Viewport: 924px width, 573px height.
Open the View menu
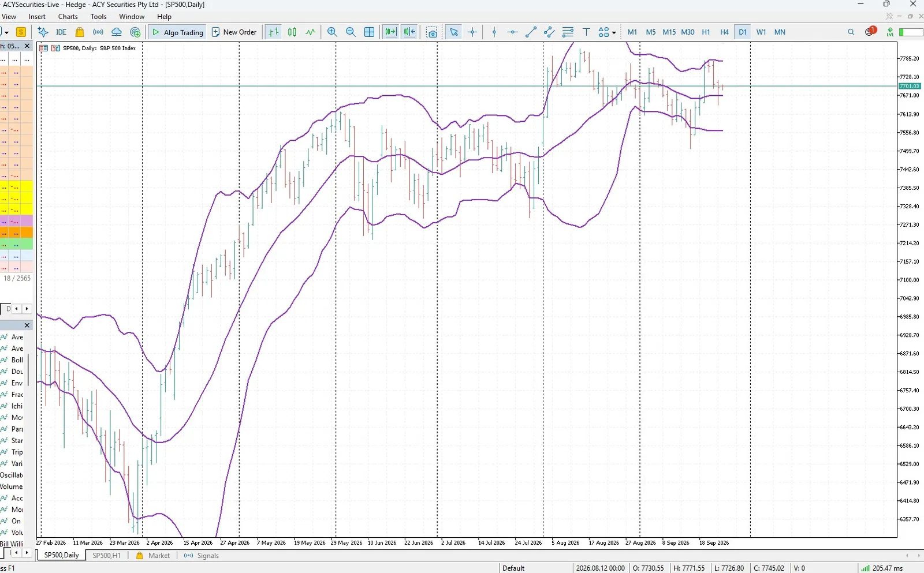(9, 17)
